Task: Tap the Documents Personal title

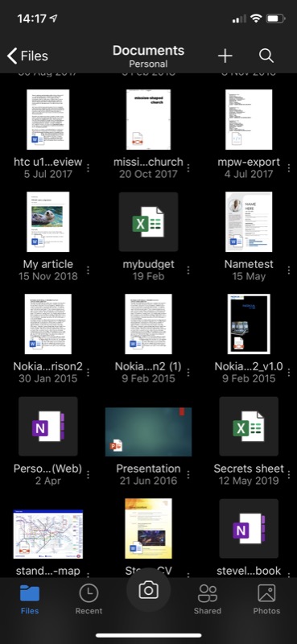Action: click(x=148, y=56)
